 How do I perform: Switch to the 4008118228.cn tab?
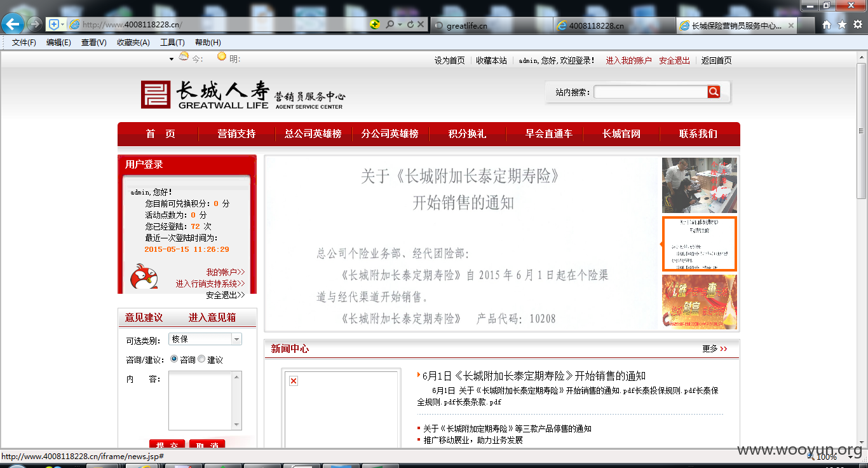[x=613, y=25]
